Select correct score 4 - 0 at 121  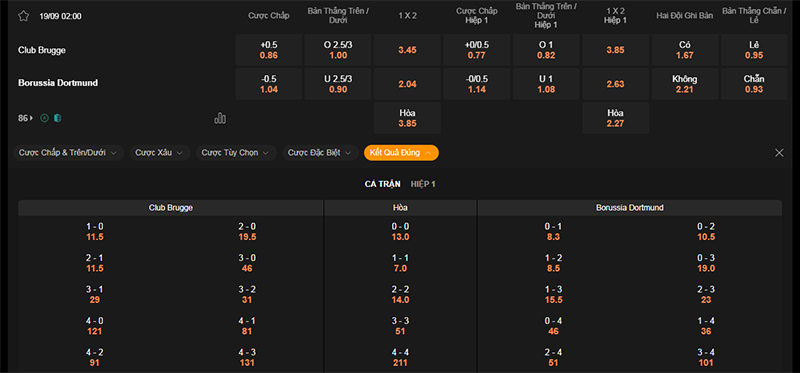(x=95, y=326)
